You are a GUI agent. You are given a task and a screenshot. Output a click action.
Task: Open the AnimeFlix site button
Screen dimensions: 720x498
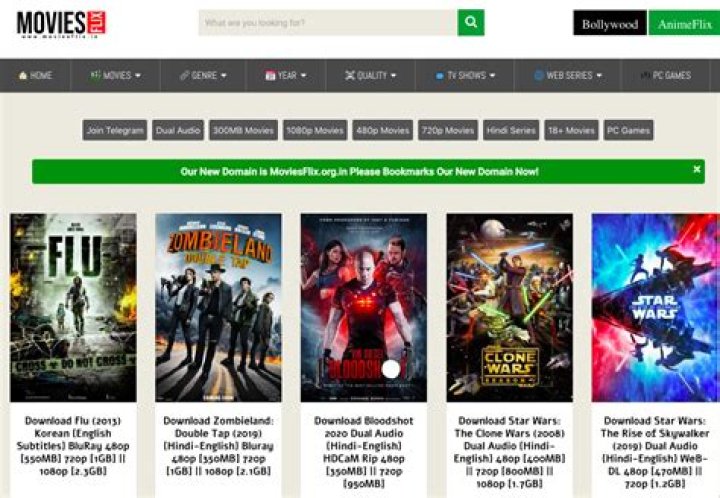[x=684, y=23]
